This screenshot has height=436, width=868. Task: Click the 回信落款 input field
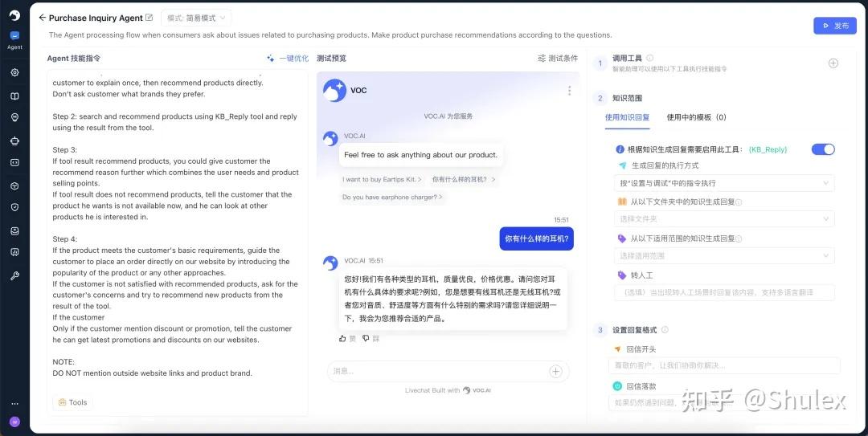[724, 402]
